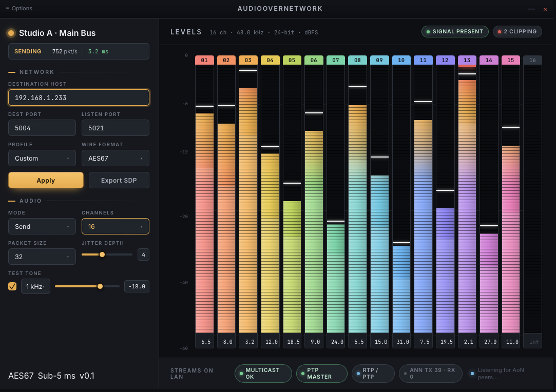Select channel 03 header label
The width and height of the screenshot is (556, 392).
click(x=248, y=60)
